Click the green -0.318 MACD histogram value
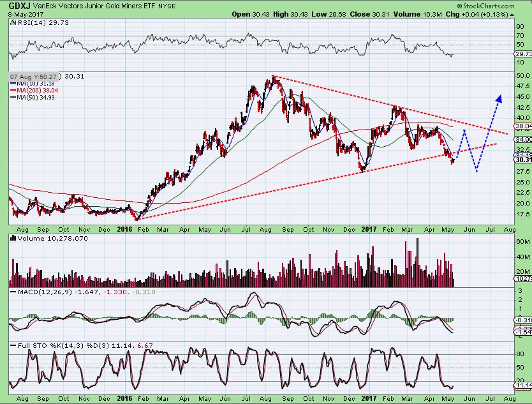Viewport: 532px width, 404px height. point(143,292)
